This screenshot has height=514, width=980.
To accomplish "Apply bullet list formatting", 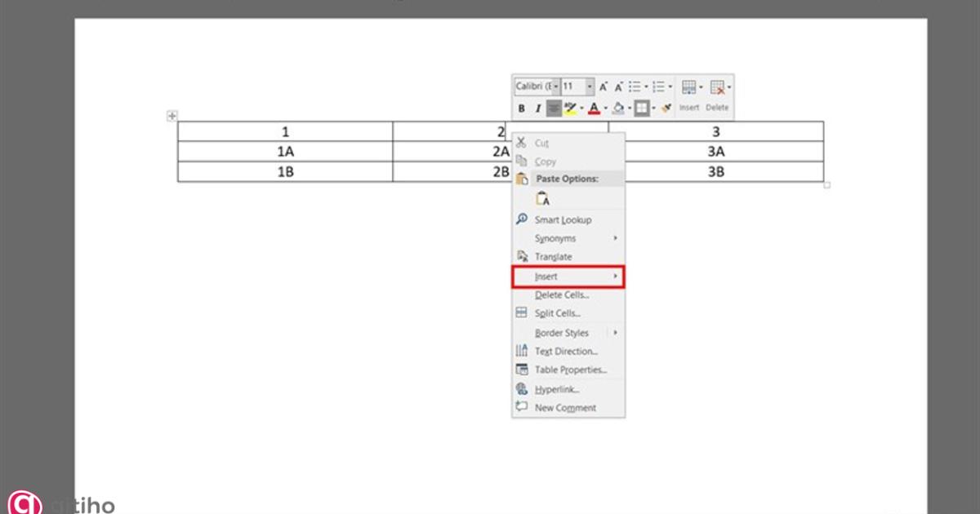I will (x=635, y=86).
